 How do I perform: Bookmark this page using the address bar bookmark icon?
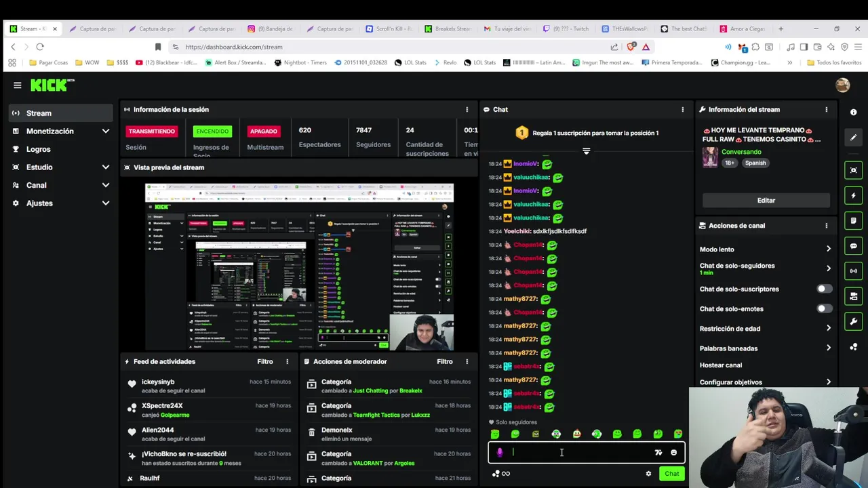158,47
